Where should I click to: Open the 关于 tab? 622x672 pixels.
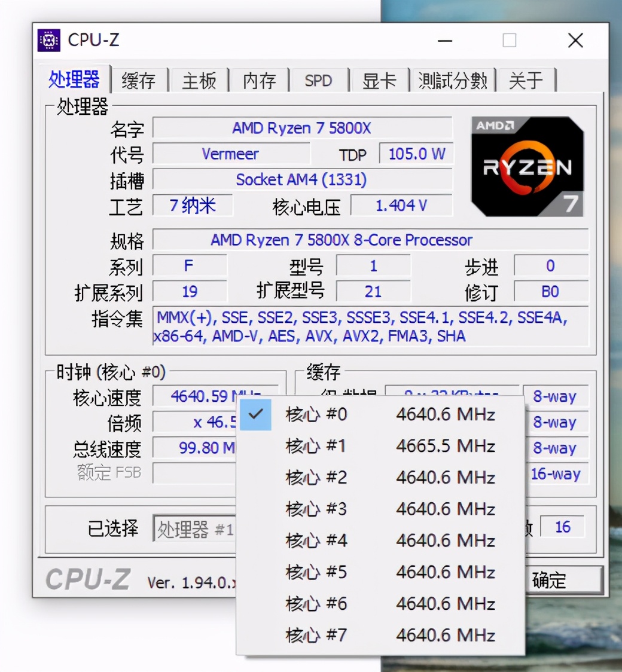pos(525,80)
